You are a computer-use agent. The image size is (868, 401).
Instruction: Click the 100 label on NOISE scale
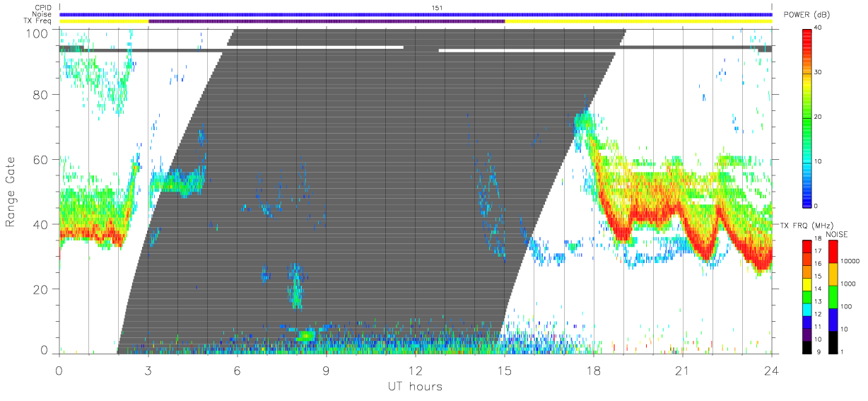(845, 306)
